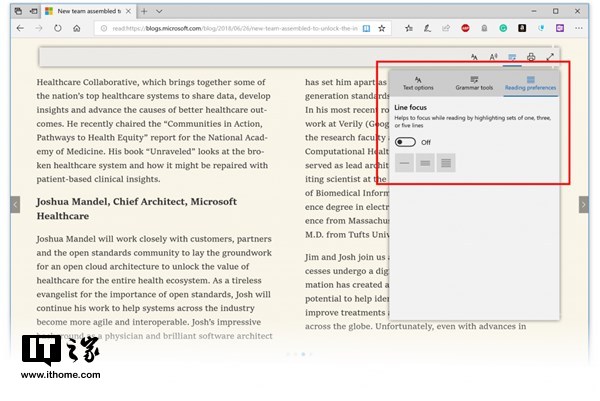The height and width of the screenshot is (401, 600).
Task: Share this page
Action: [446, 28]
